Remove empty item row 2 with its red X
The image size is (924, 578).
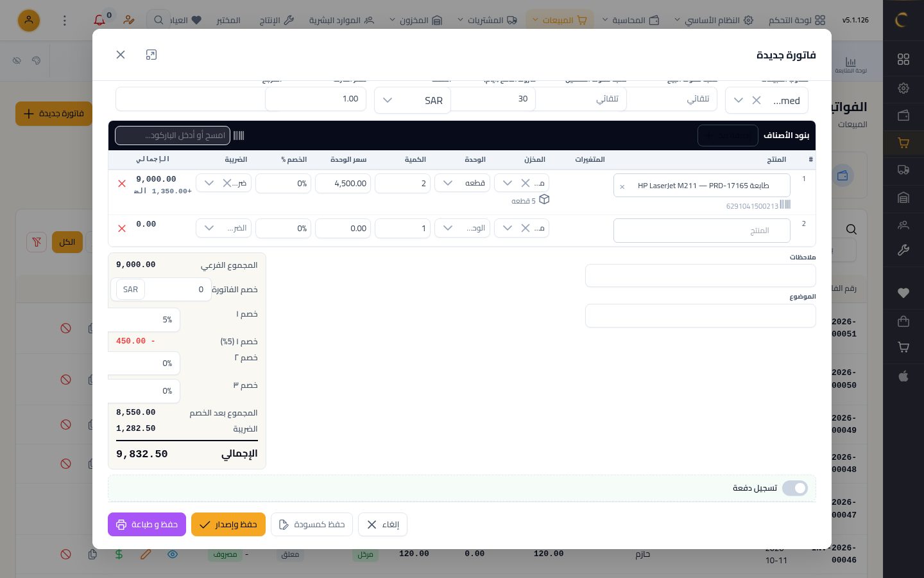pyautogui.click(x=122, y=229)
